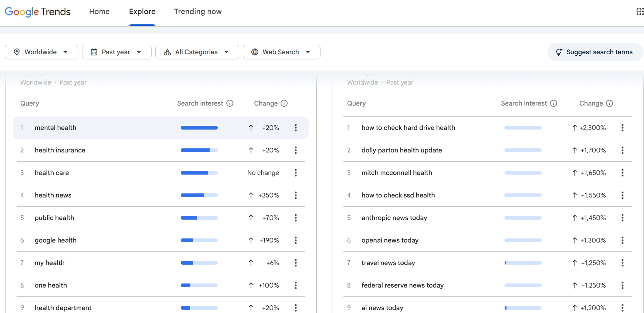Open the Google apps grid icon
The image size is (644, 313).
click(x=640, y=11)
